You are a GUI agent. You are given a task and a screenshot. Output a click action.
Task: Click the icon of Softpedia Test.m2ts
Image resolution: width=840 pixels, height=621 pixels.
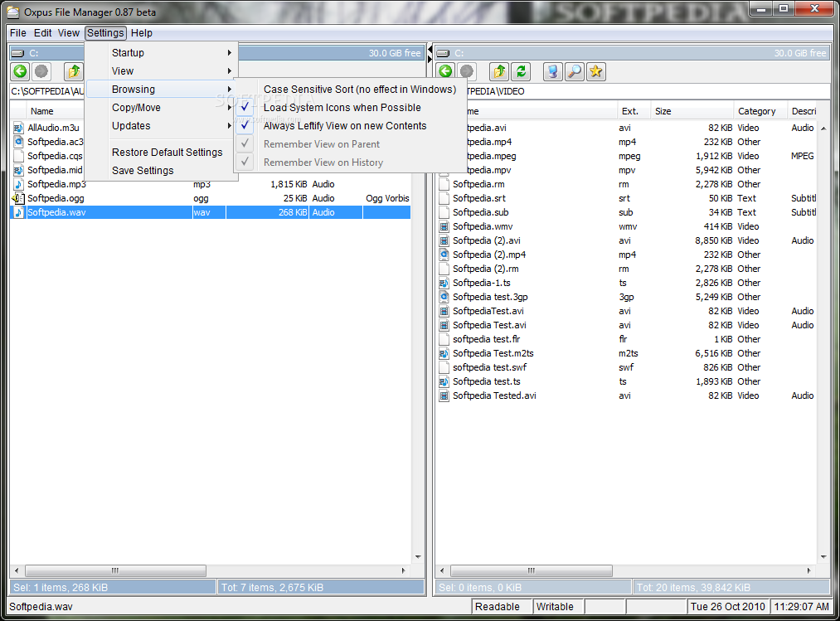[x=444, y=353]
